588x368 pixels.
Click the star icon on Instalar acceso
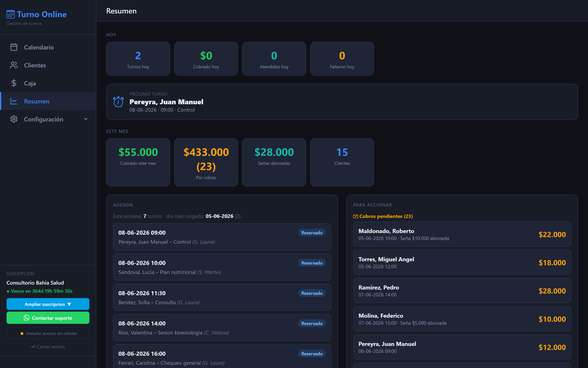click(x=22, y=333)
